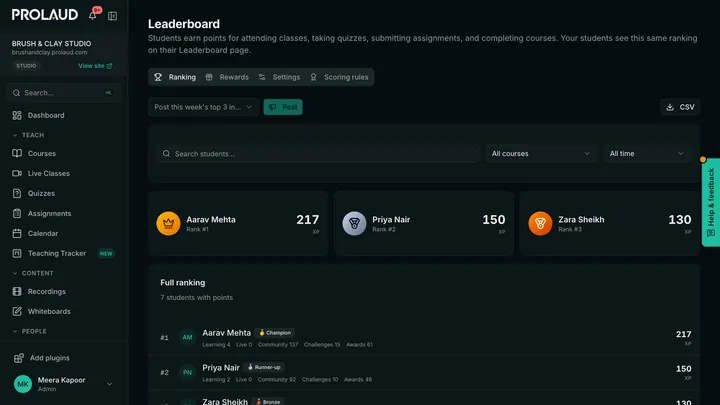Click the Bronze badge beside Zara Sheikh
Viewport: 720px width, 405px height.
[268, 402]
